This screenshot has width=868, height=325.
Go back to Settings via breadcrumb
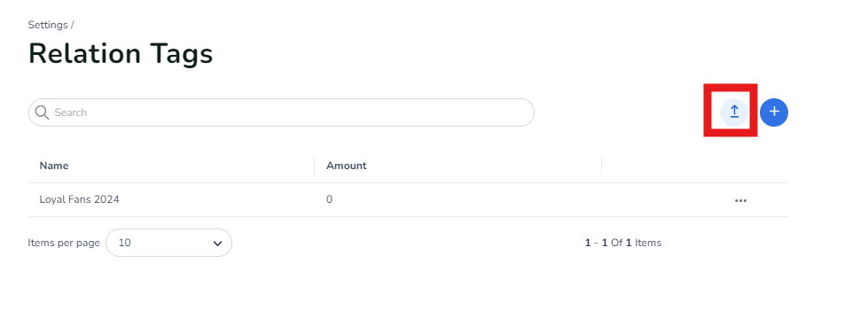48,25
